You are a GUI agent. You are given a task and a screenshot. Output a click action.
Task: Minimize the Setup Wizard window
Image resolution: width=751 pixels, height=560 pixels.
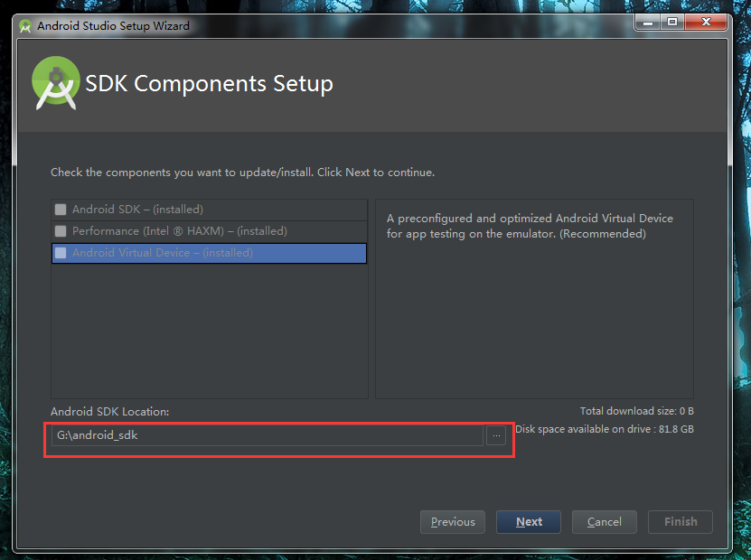648,22
